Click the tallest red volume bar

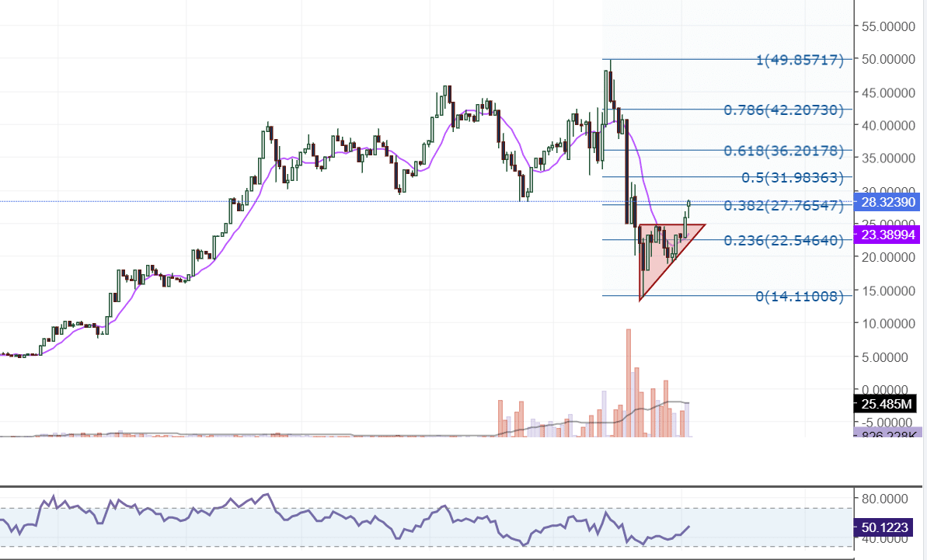[x=628, y=381]
